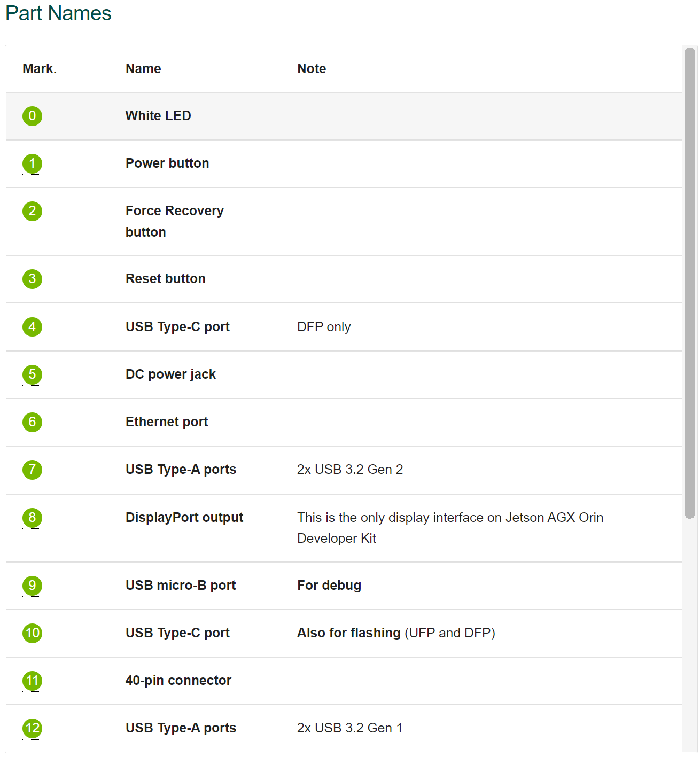Screen dimensions: 700x757
Task: Click green mark 7 badge
Action: 32,470
